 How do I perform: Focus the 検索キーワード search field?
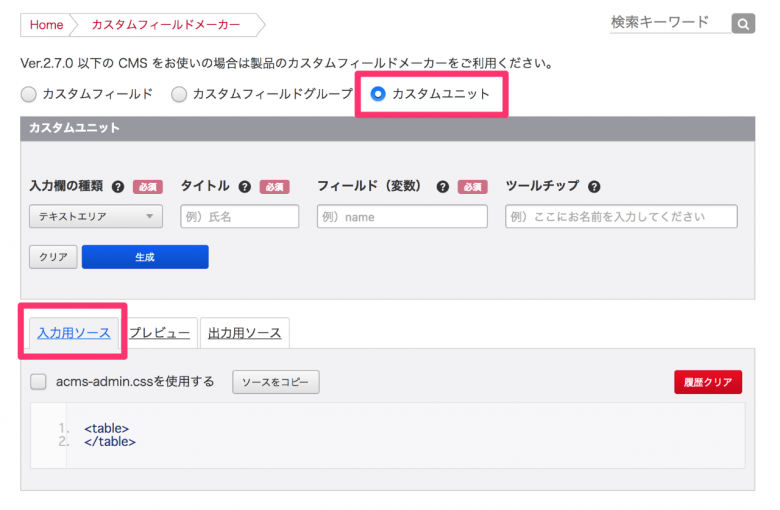click(x=666, y=22)
